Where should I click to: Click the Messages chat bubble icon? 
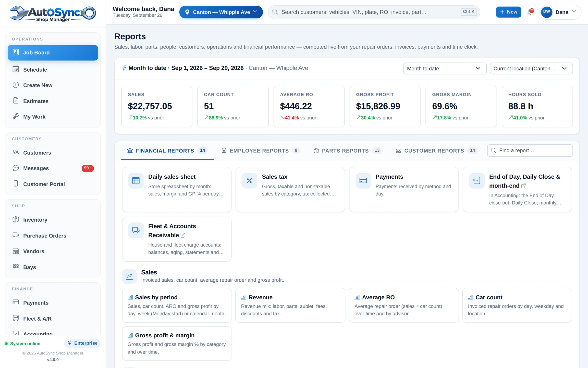point(16,168)
